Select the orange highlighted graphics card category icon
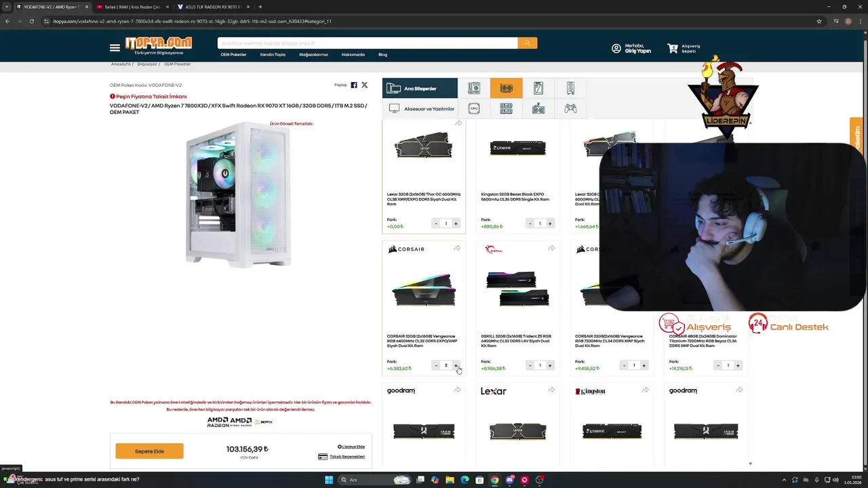The height and width of the screenshot is (488, 868). click(506, 88)
